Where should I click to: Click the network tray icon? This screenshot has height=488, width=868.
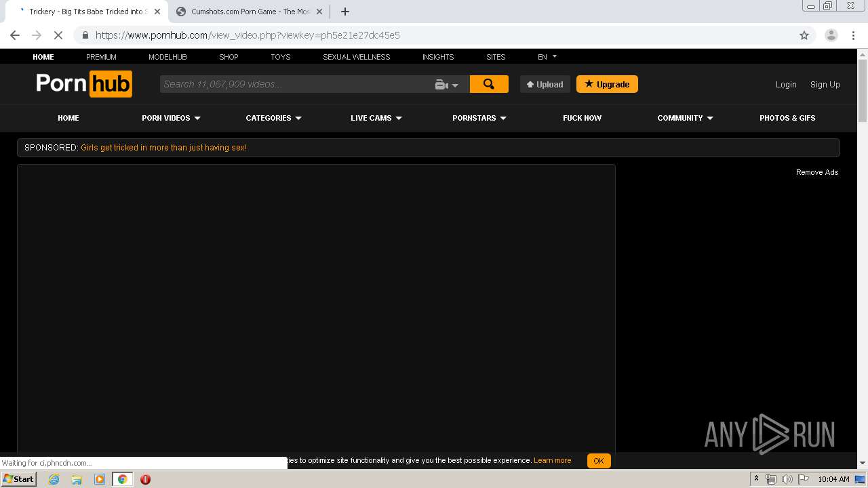coord(771,479)
